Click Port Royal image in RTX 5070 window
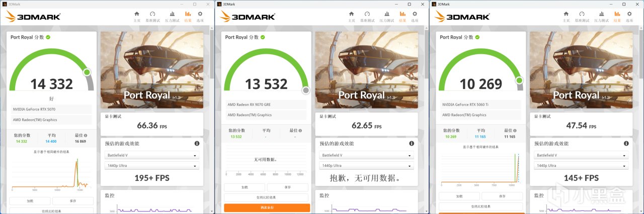This screenshot has height=214, width=644. pos(152,70)
